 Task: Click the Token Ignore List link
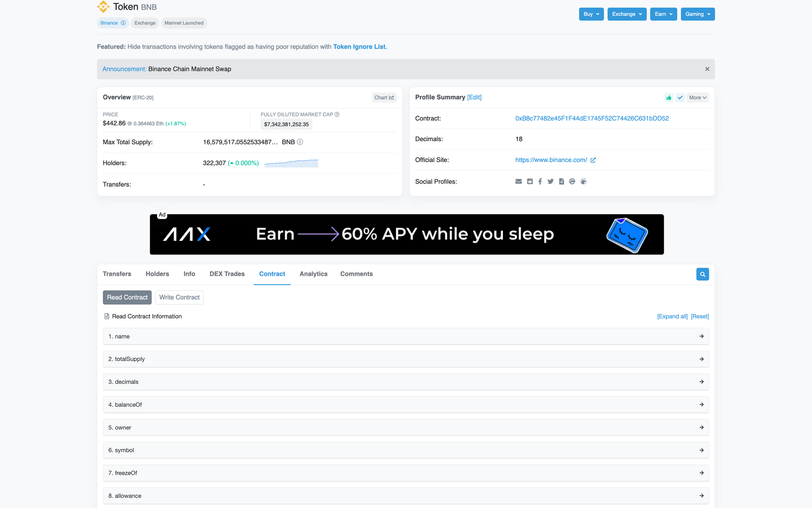[x=360, y=47]
